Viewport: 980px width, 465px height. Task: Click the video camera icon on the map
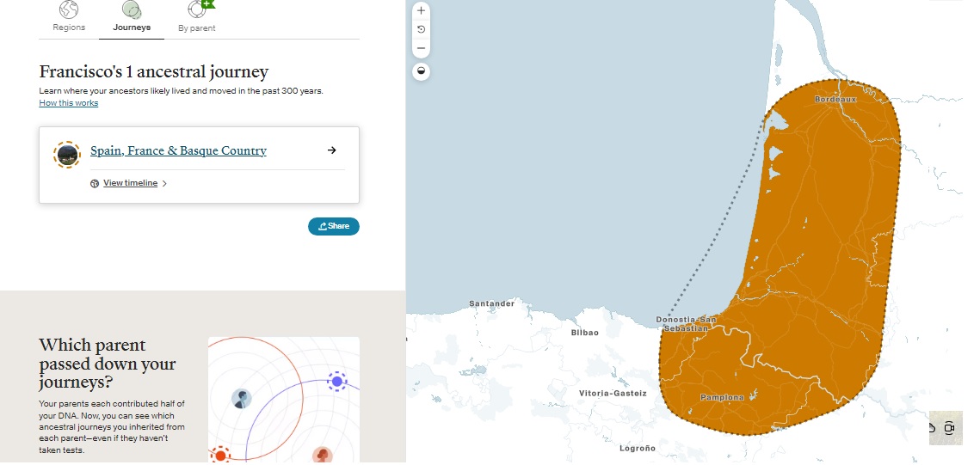tap(949, 427)
